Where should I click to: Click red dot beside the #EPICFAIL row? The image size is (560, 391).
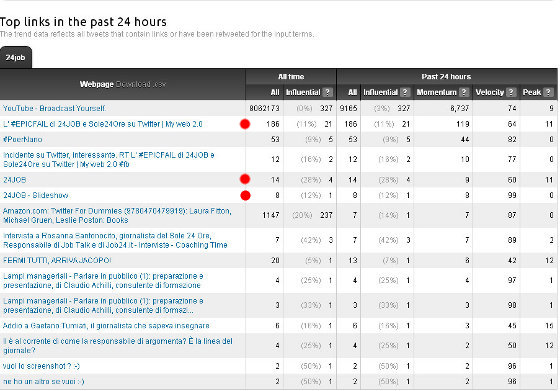pos(245,124)
